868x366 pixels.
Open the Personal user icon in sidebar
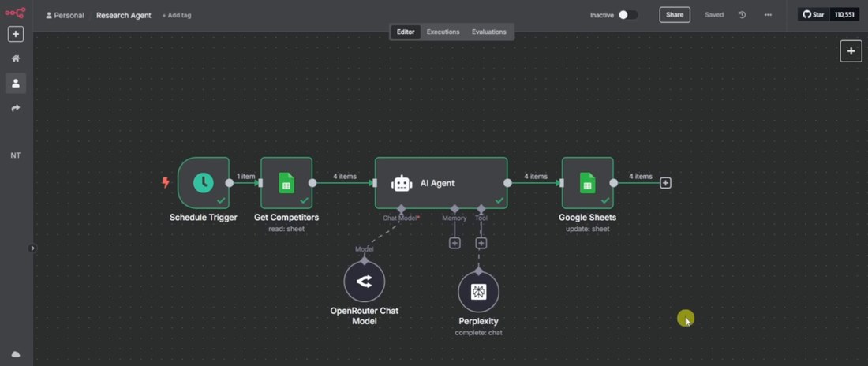tap(16, 83)
